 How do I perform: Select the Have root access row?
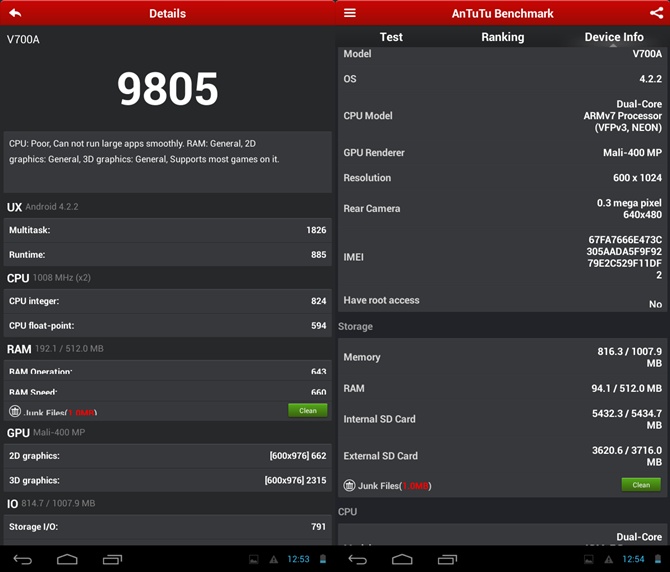[502, 301]
